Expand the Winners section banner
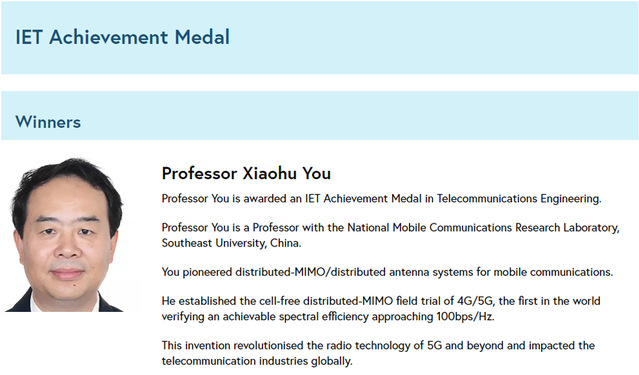The height and width of the screenshot is (375, 639). click(x=320, y=115)
